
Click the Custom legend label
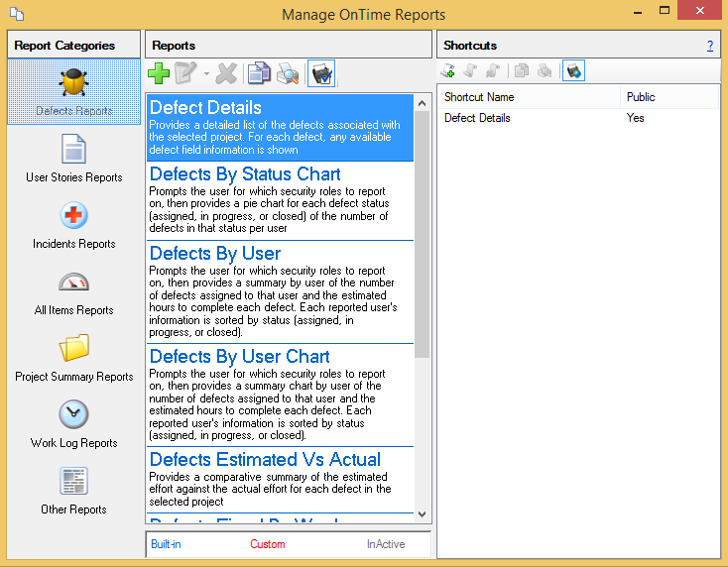click(x=268, y=544)
